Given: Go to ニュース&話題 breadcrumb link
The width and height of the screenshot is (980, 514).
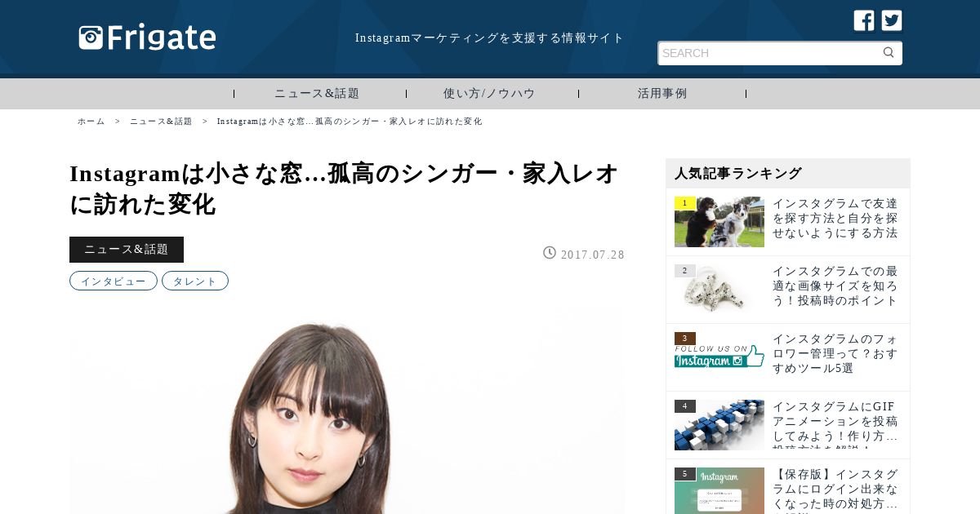Looking at the screenshot, I should click(161, 122).
